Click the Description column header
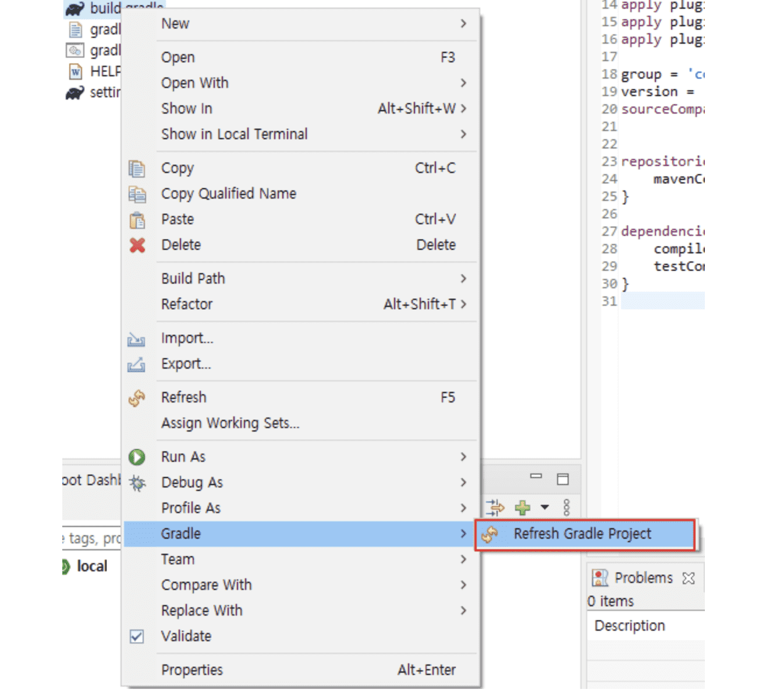The image size is (773, 700). [630, 626]
